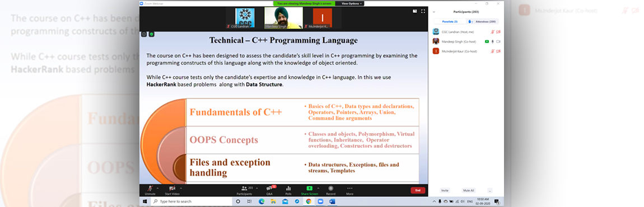Switch to Zoom via its taskbar icon
The height and width of the screenshot is (207, 644).
[320, 201]
